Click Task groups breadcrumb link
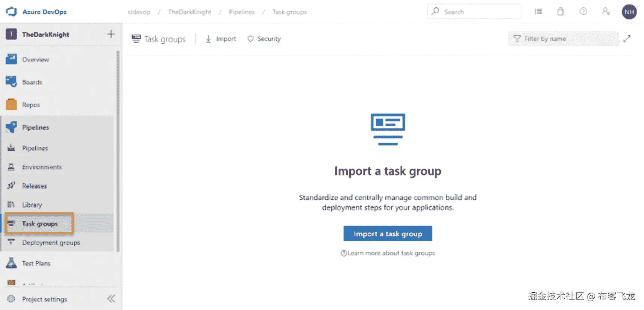644x310 pixels. 289,12
